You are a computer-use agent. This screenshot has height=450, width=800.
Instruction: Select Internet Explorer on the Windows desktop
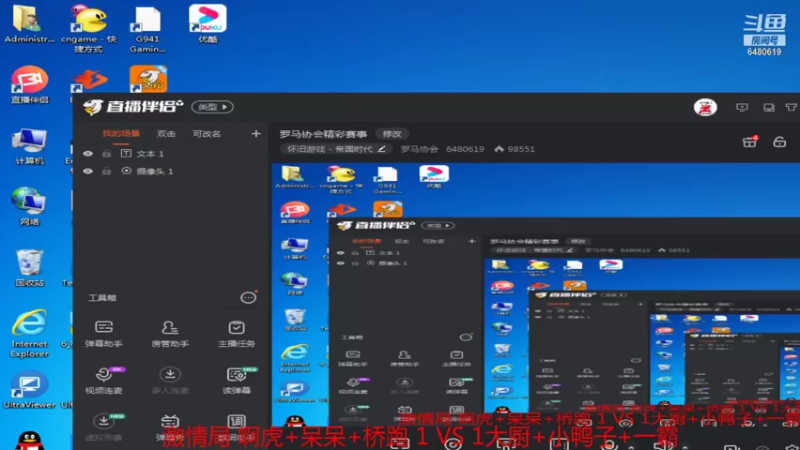point(30,334)
